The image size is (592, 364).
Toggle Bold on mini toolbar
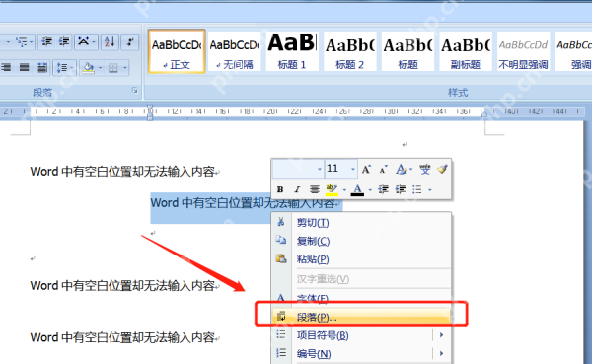(x=280, y=189)
